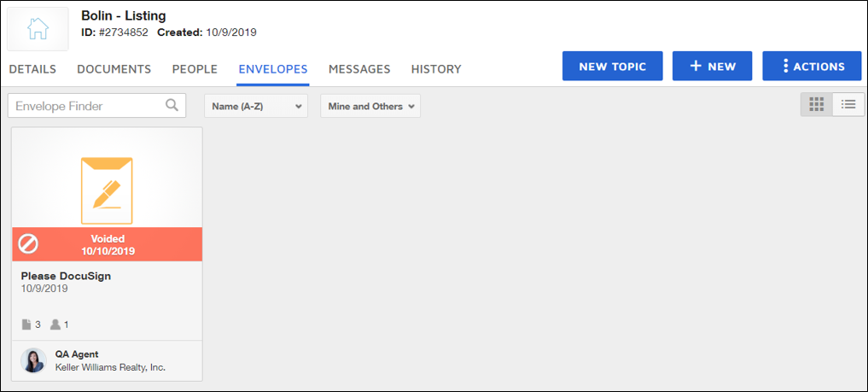Image resolution: width=868 pixels, height=392 pixels.
Task: Click the recipients person icon
Action: coord(55,325)
